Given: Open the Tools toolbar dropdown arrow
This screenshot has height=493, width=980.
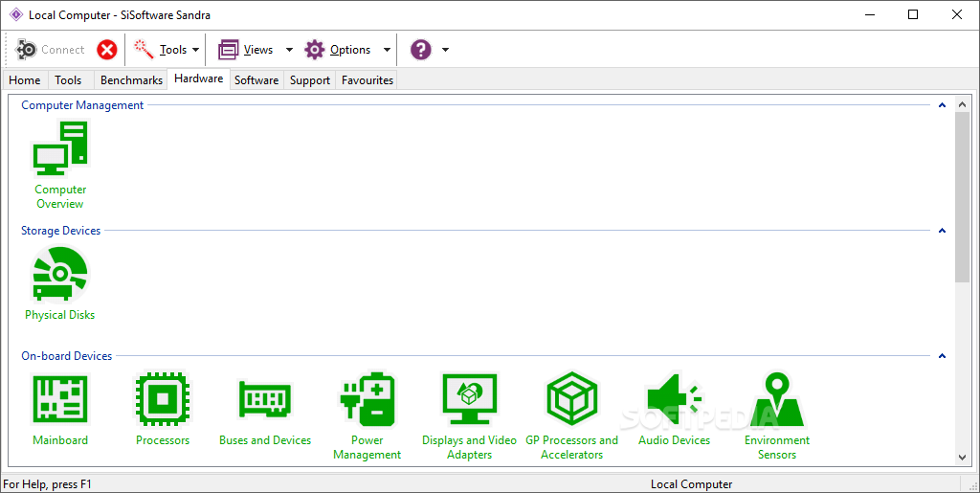Looking at the screenshot, I should 195,50.
